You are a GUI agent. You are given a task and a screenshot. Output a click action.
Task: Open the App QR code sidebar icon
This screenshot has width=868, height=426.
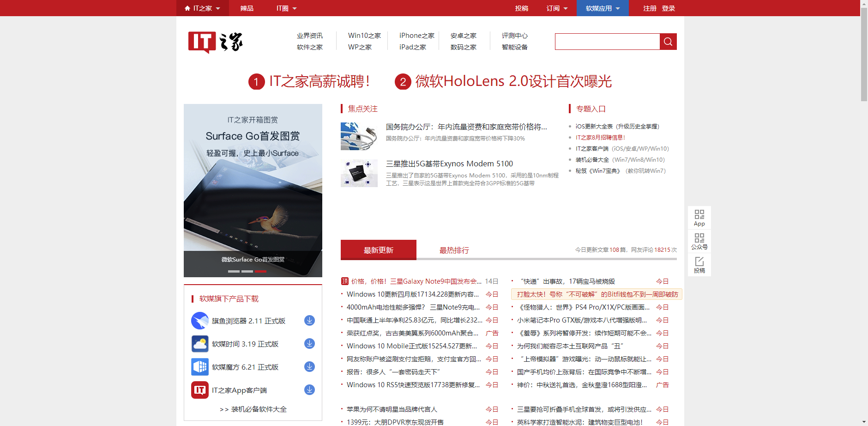tap(699, 218)
